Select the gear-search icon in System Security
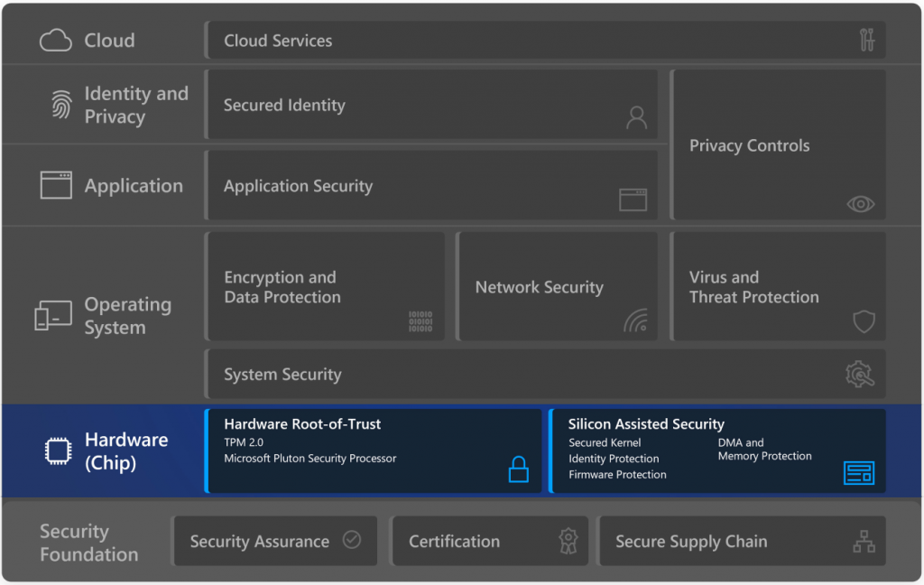924x585 pixels. (x=859, y=374)
